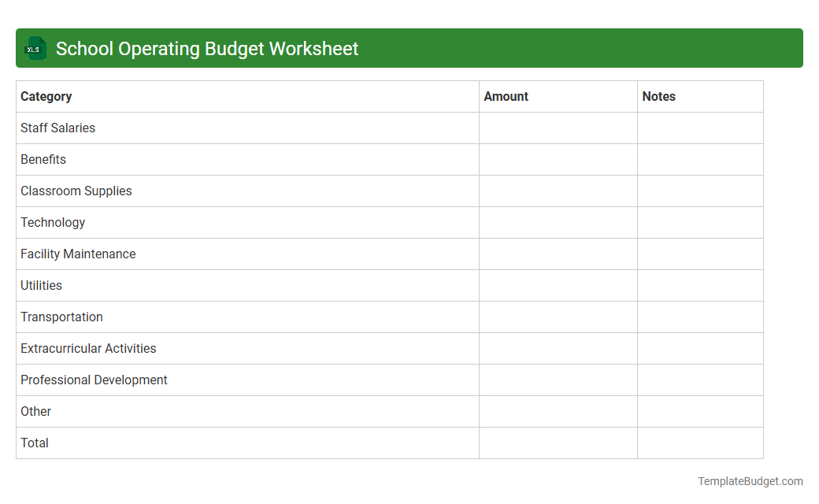Click the Total row label

coord(35,443)
